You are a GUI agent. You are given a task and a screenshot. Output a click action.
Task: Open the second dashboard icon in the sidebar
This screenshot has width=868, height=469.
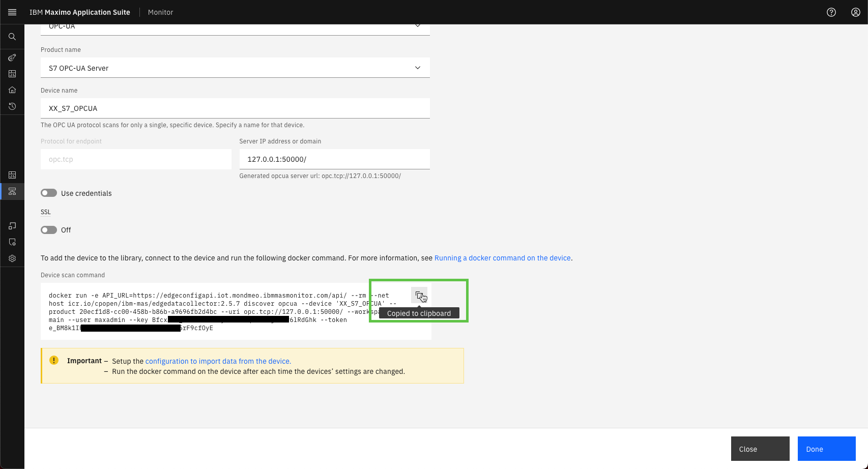(x=12, y=175)
